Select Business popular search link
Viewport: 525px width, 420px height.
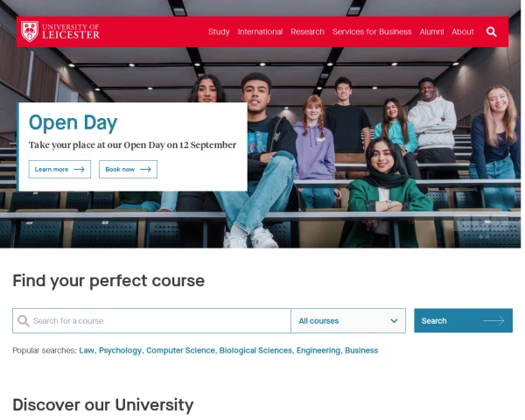[x=361, y=350]
